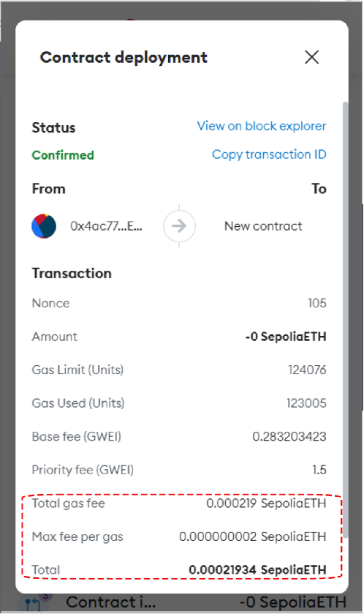Click the New contract recipient label
The width and height of the screenshot is (364, 614).
[263, 226]
